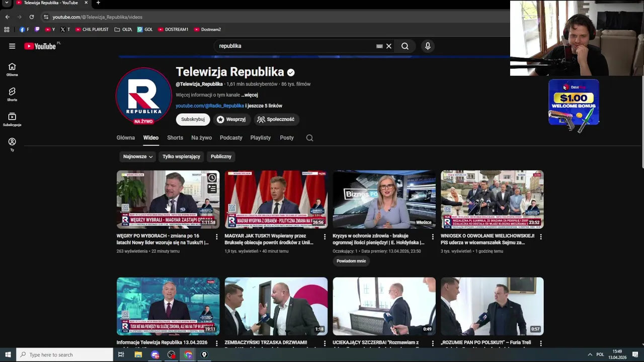Click the browser address bar URL
The height and width of the screenshot is (362, 644).
98,17
